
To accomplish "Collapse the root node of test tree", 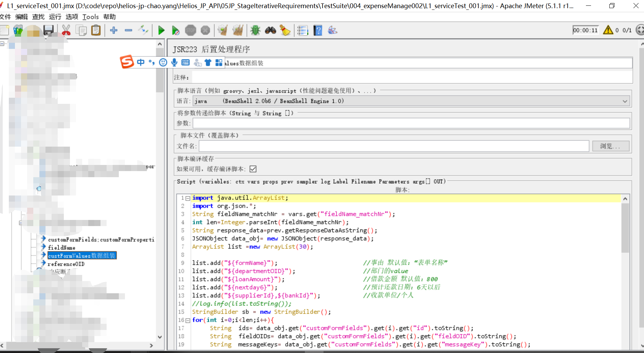I will (x=2, y=44).
